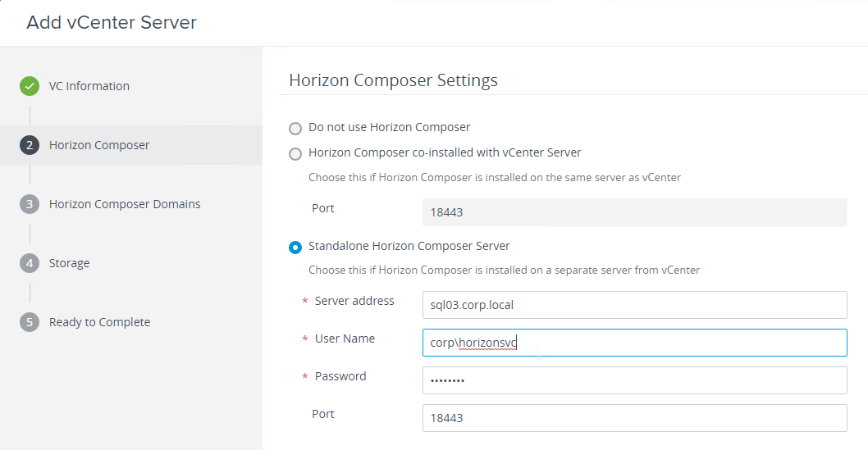This screenshot has width=868, height=450.
Task: Open the Storage step label
Action: point(69,263)
